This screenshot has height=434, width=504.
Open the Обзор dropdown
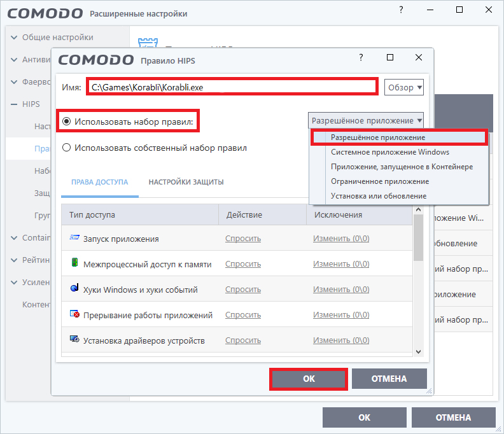[x=404, y=87]
